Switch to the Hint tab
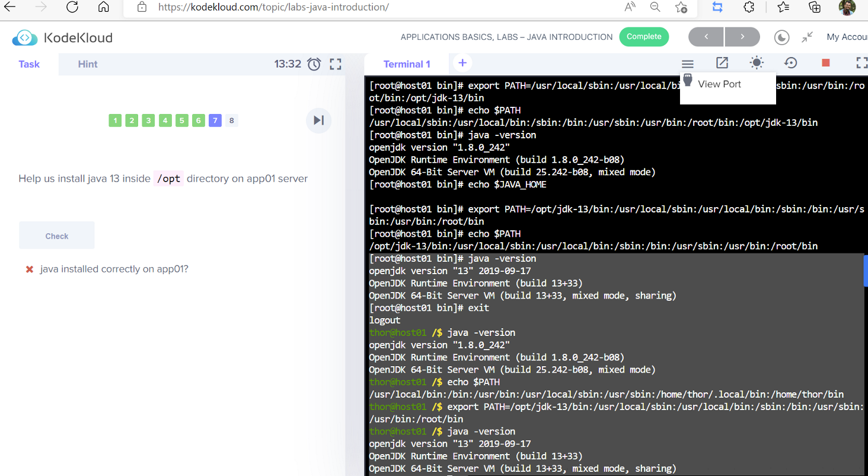The image size is (868, 476). 88,64
